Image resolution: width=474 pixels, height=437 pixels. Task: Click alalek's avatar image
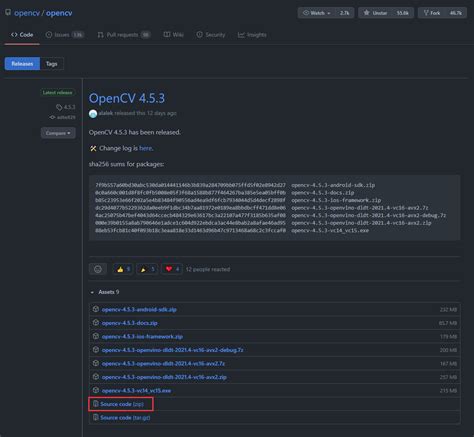tap(93, 114)
